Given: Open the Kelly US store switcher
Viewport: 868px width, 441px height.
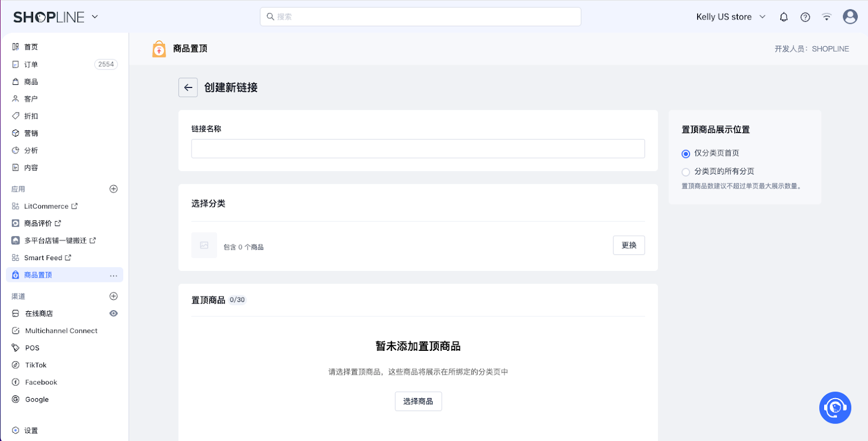Looking at the screenshot, I should [x=731, y=17].
